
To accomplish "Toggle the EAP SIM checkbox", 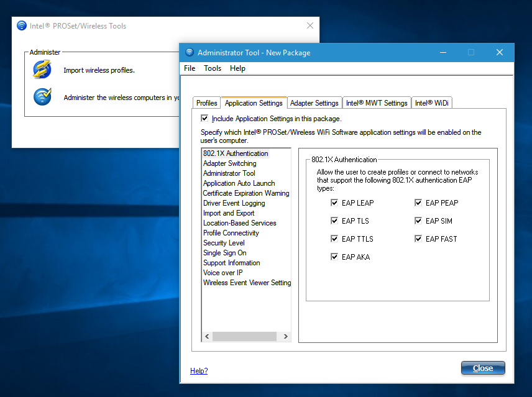I will tap(418, 221).
